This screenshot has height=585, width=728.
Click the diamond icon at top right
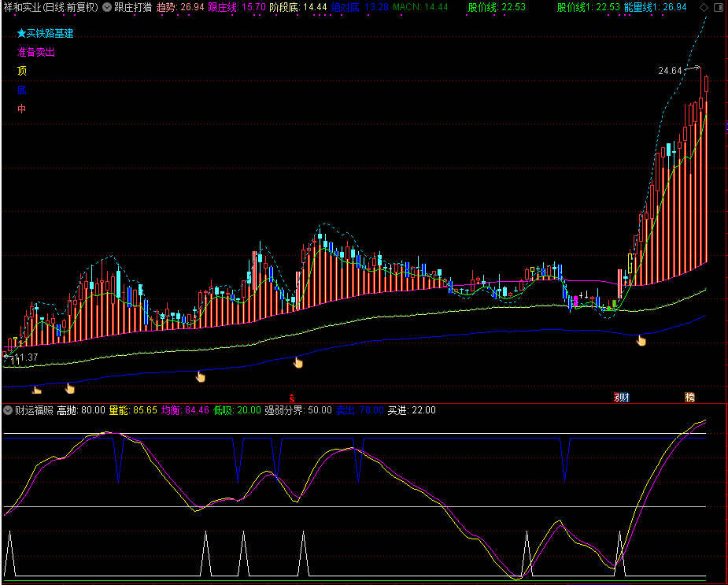[x=704, y=7]
